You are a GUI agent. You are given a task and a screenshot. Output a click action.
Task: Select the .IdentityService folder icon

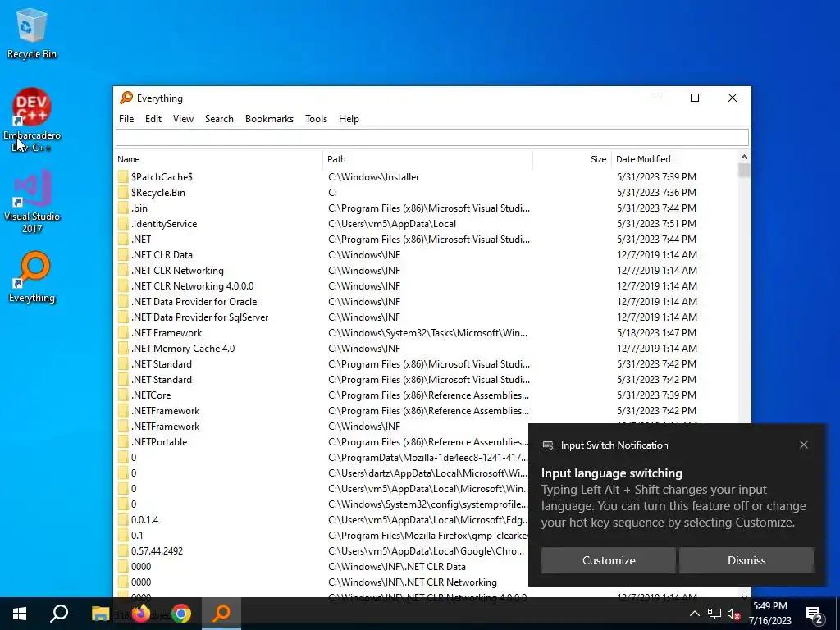pos(123,223)
